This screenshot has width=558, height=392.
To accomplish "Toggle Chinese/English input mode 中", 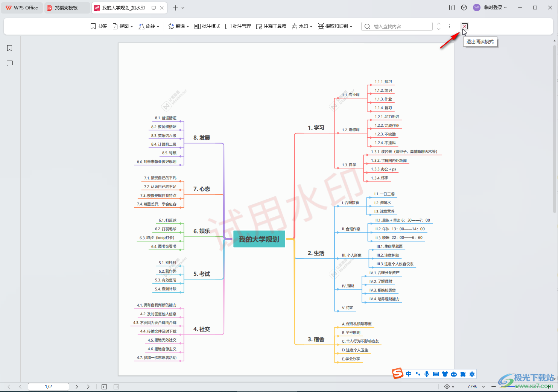I will [409, 374].
